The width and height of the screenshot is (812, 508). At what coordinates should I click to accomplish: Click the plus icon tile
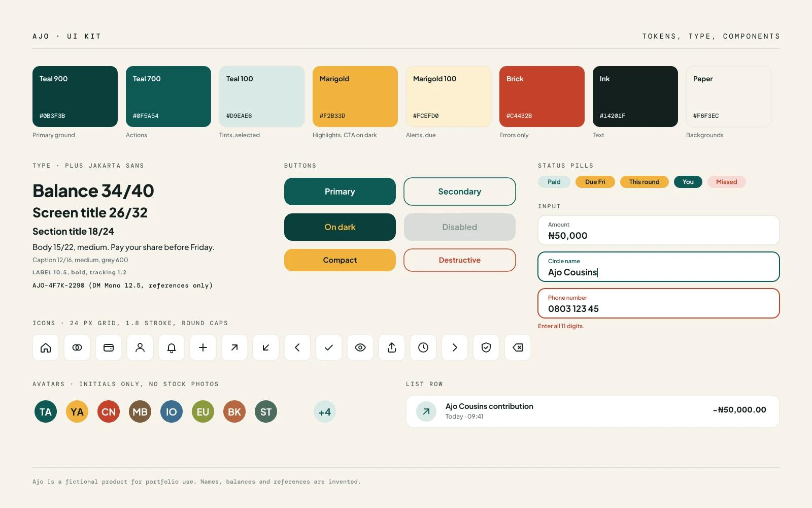click(203, 347)
